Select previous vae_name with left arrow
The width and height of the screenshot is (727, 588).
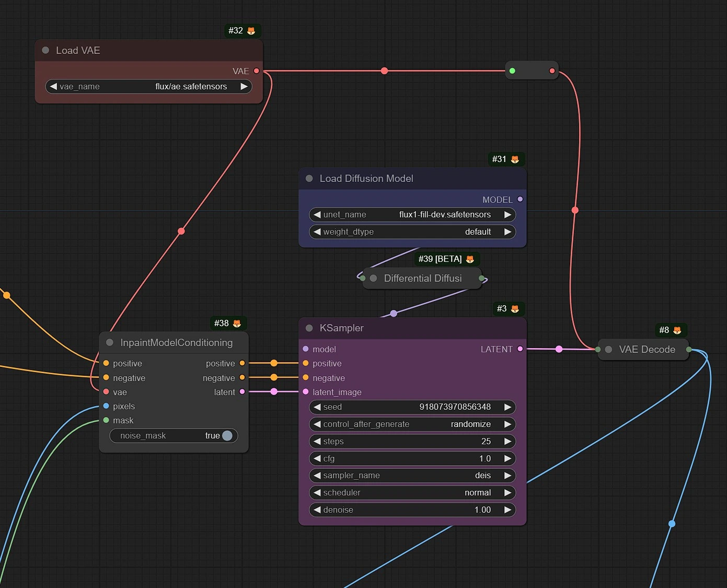[53, 86]
